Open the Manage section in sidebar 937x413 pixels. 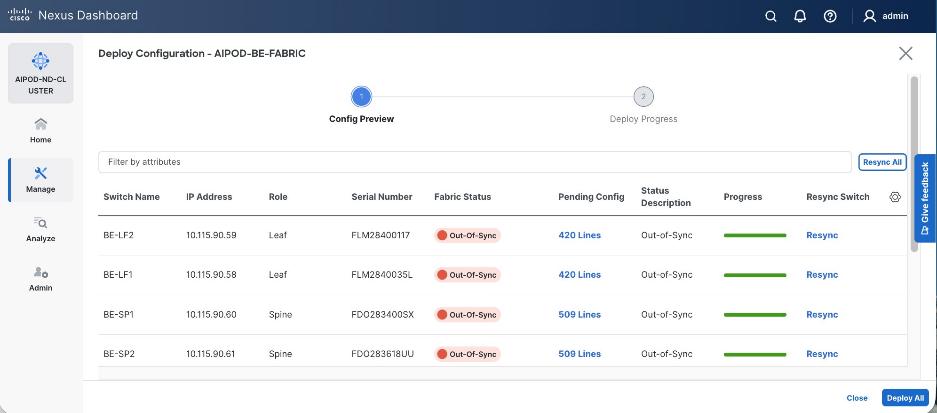40,179
